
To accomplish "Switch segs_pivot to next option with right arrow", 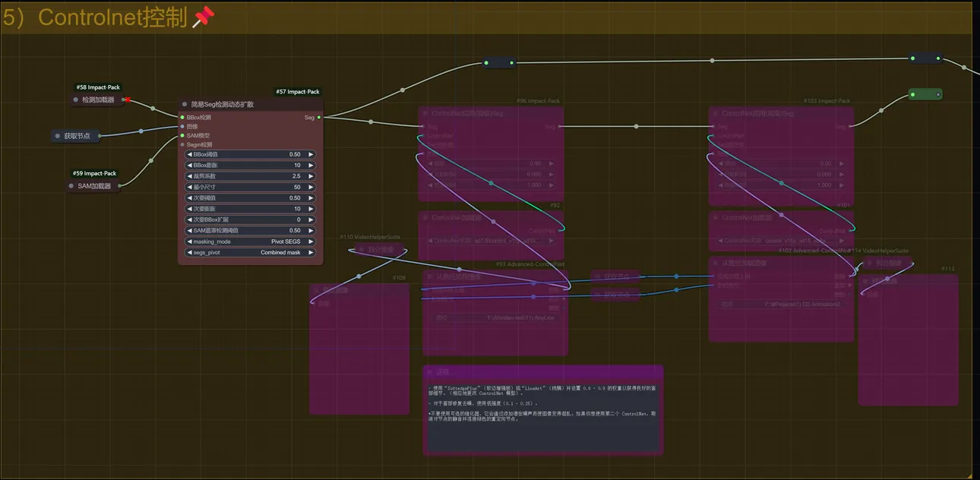I will (310, 252).
